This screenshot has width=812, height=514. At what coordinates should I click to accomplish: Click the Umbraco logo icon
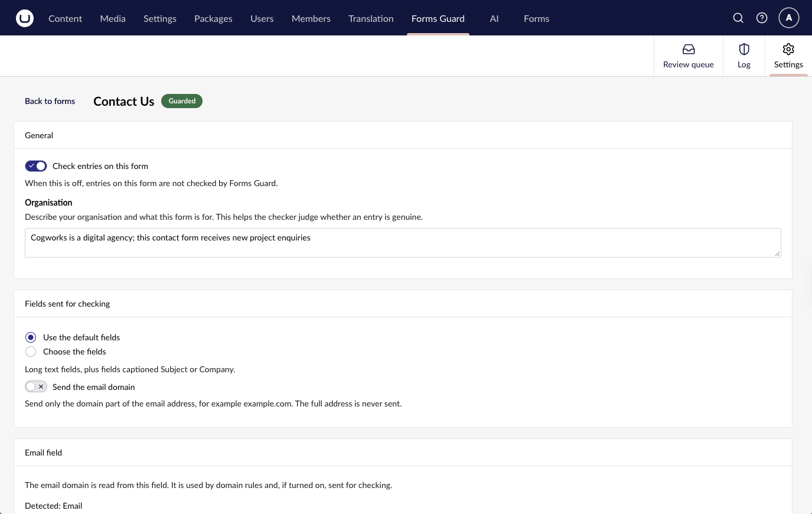point(25,18)
